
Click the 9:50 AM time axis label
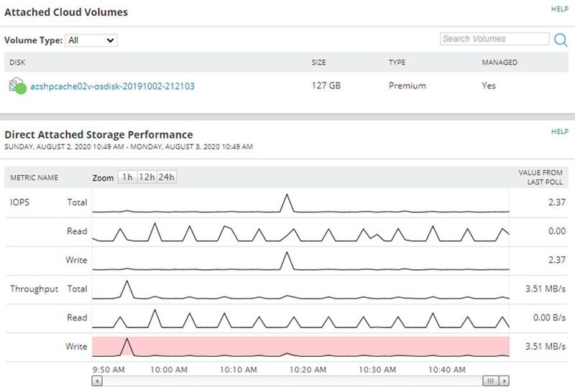pyautogui.click(x=109, y=370)
